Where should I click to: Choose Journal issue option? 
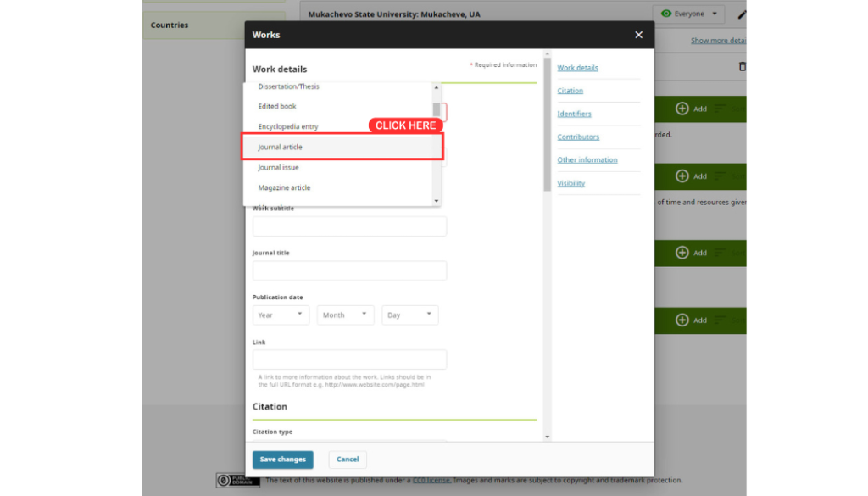pos(278,167)
